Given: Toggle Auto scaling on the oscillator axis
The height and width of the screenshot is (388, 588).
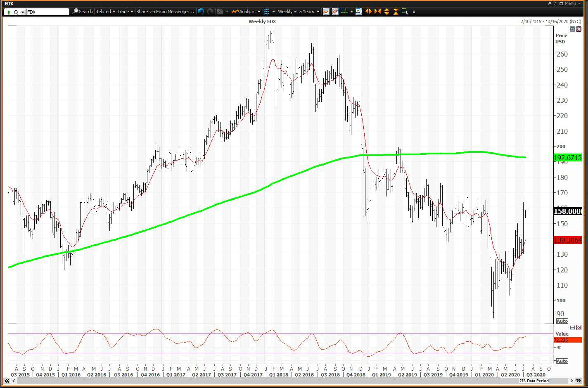Looking at the screenshot, I should [x=562, y=361].
